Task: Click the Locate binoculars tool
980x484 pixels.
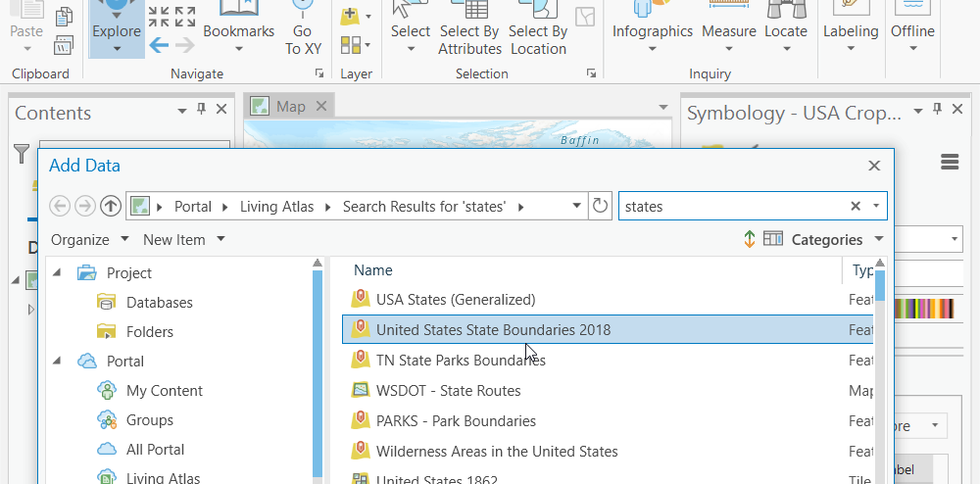Action: tap(786, 28)
